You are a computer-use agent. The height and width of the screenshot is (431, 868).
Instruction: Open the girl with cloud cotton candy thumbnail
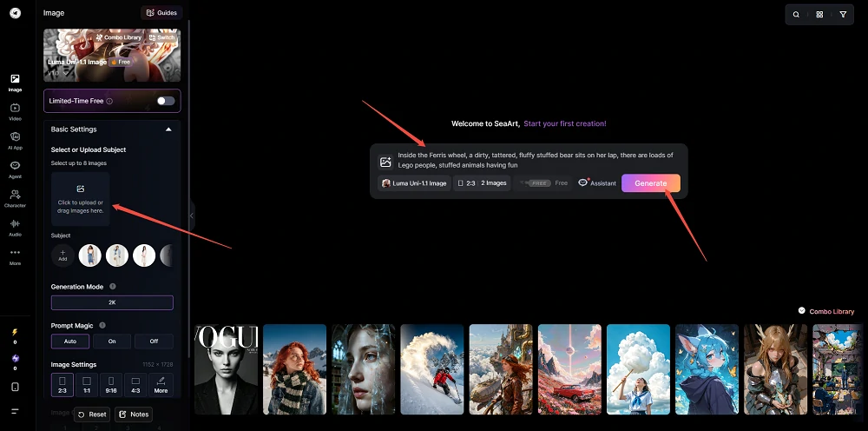pos(638,369)
